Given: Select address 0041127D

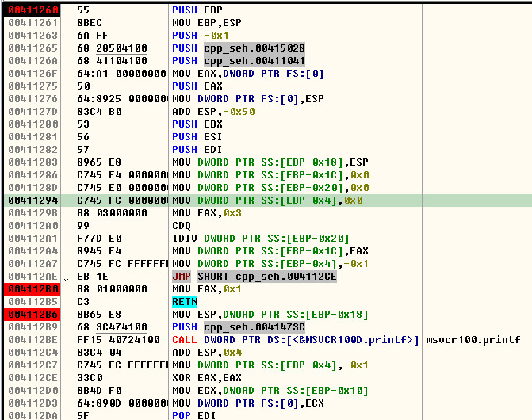Looking at the screenshot, I should (x=33, y=112).
